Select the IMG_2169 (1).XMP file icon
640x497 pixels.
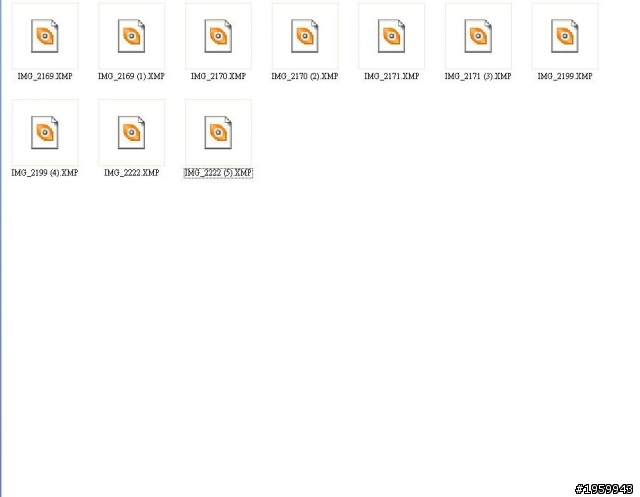(131, 36)
